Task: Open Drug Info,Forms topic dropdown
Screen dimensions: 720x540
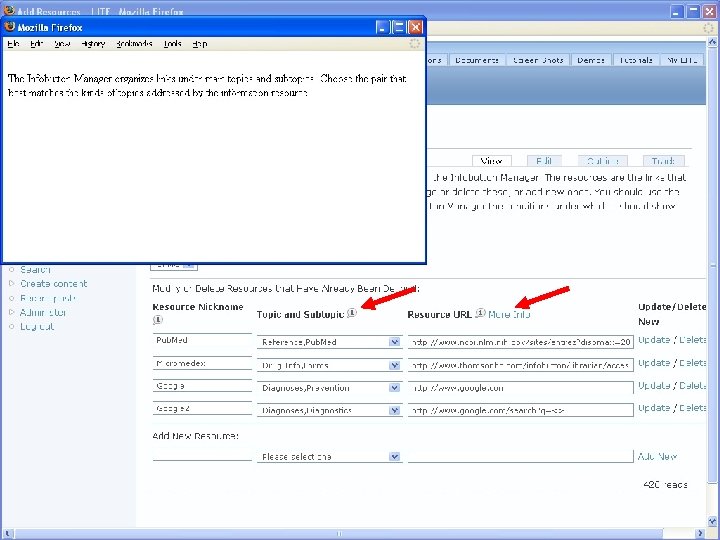Action: [x=329, y=366]
